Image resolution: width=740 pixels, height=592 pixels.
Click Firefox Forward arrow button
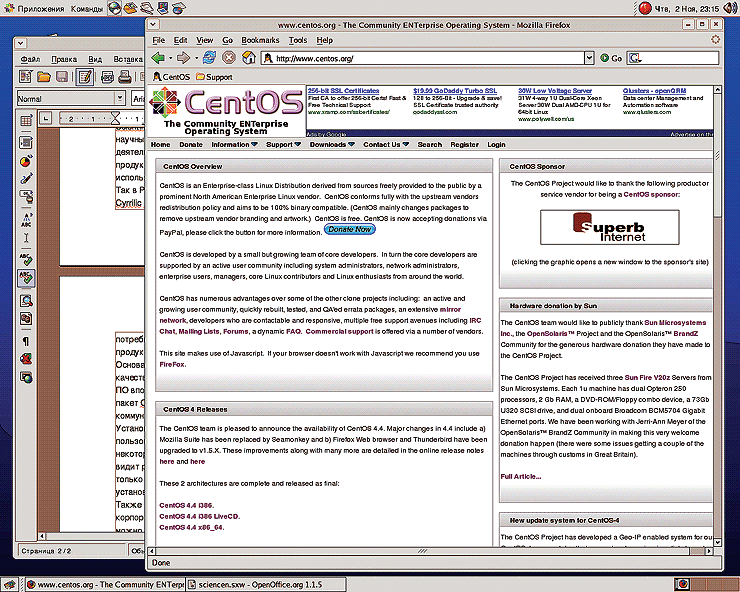tap(183, 58)
